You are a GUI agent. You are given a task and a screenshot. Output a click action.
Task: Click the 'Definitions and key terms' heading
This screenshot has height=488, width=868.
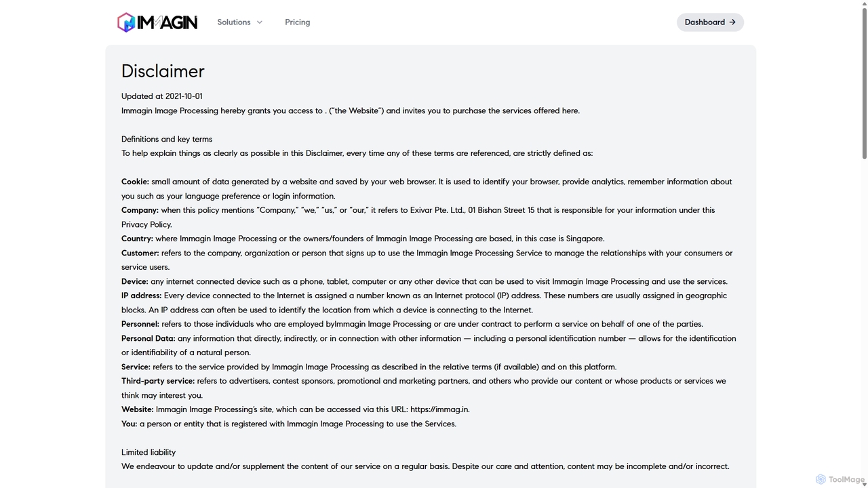[x=167, y=139]
